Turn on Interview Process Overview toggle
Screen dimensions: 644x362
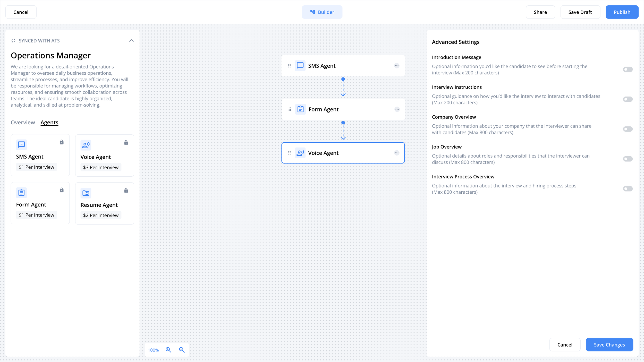628,189
